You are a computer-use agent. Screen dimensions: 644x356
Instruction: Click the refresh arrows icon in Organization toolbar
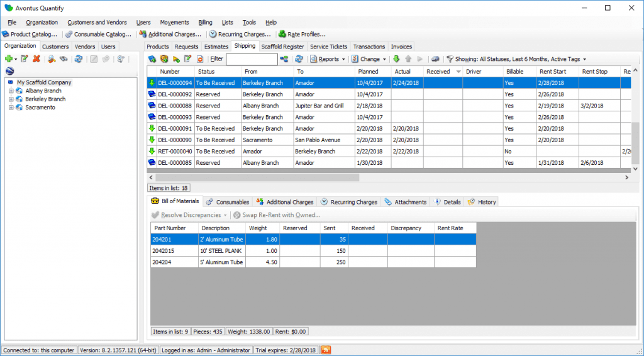pyautogui.click(x=79, y=59)
